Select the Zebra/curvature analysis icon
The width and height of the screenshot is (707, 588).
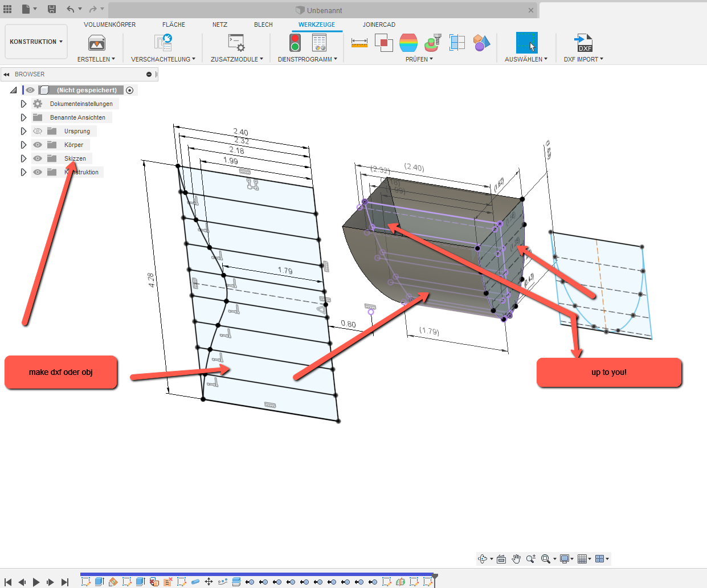coord(408,42)
